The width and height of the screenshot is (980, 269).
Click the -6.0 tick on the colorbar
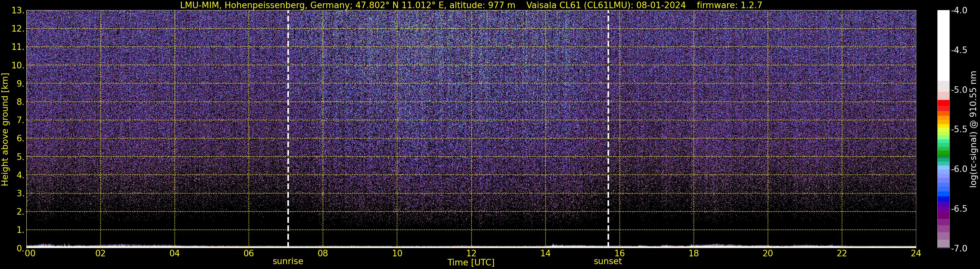pos(959,169)
